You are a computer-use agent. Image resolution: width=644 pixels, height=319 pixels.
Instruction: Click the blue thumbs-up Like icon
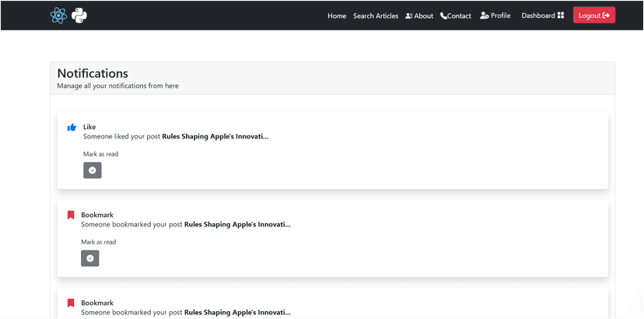pos(72,128)
